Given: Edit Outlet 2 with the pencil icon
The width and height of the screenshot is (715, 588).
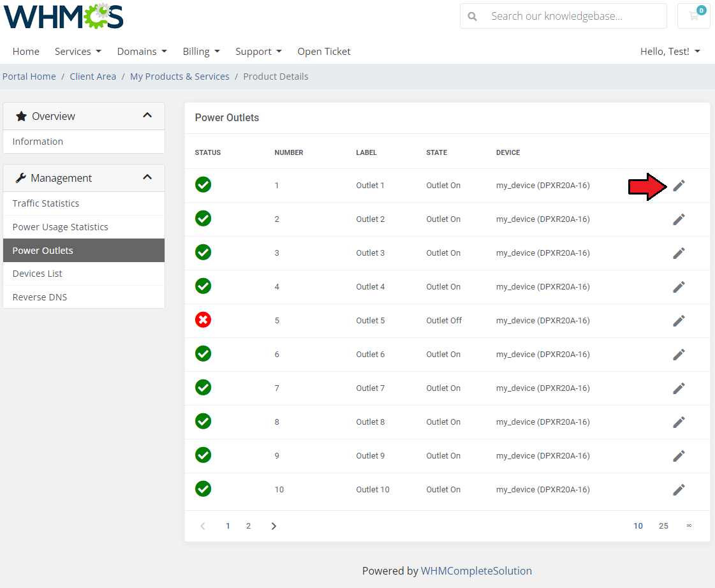Looking at the screenshot, I should [x=679, y=219].
